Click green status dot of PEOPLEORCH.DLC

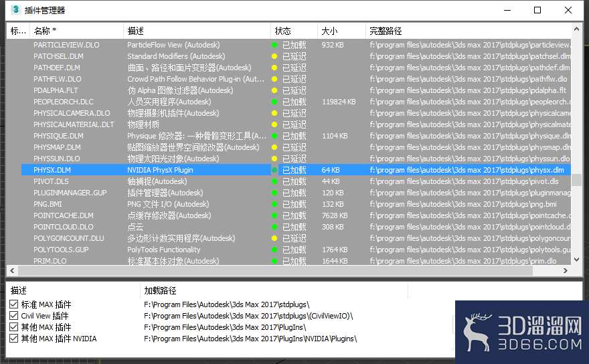click(x=274, y=102)
